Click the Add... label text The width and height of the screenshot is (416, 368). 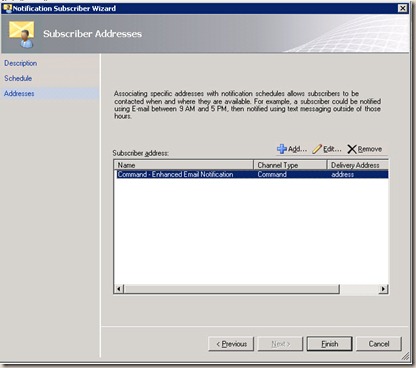coord(297,149)
